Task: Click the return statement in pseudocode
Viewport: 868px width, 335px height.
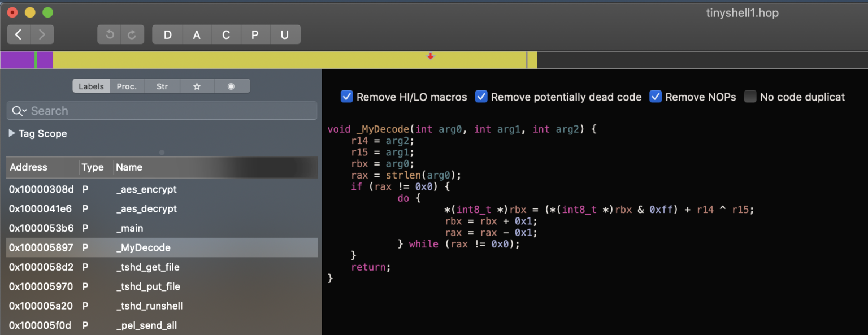Action: tap(368, 267)
